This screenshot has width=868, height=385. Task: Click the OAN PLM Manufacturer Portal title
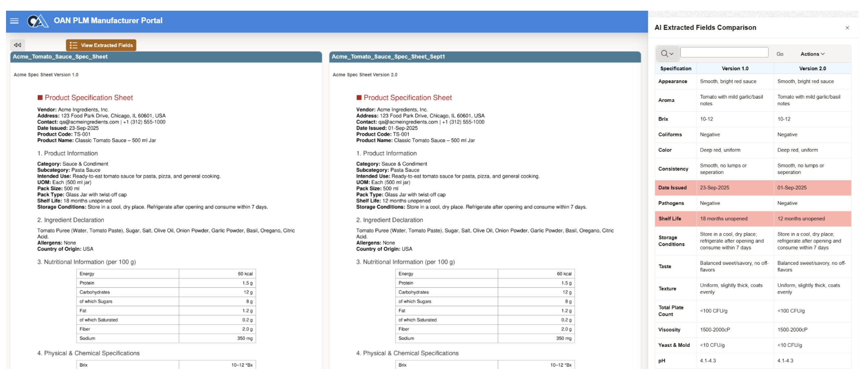click(x=108, y=21)
